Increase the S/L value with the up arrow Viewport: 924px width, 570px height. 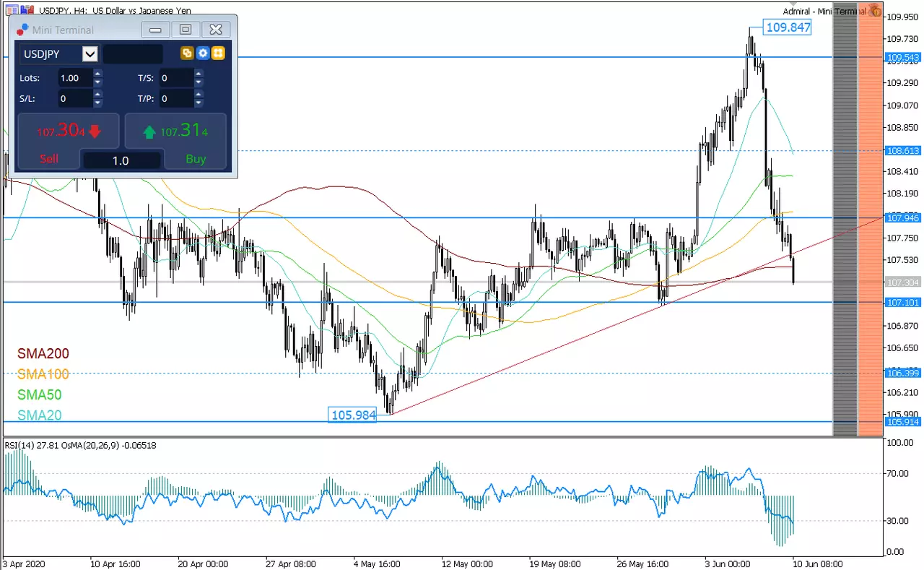point(98,94)
